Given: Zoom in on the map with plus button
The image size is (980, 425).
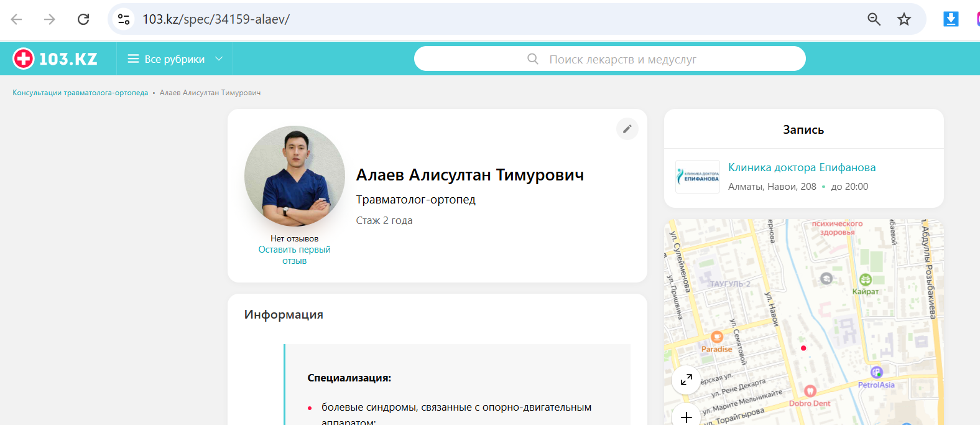Looking at the screenshot, I should pyautogui.click(x=686, y=416).
